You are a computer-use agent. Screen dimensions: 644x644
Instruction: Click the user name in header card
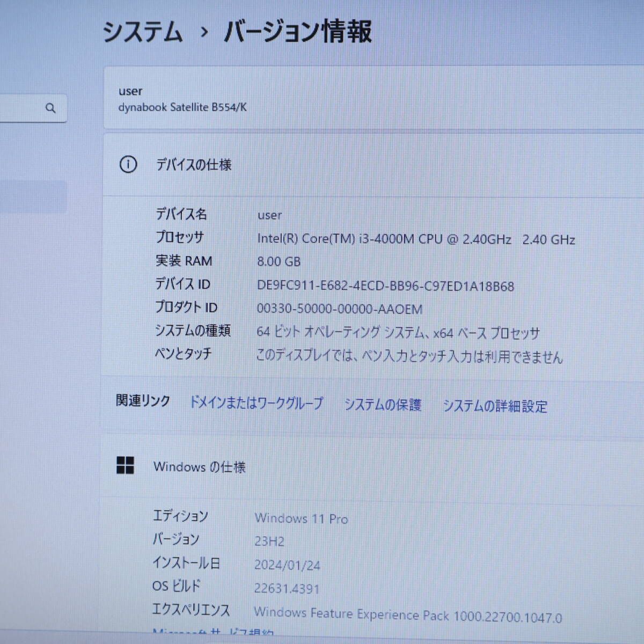click(130, 91)
